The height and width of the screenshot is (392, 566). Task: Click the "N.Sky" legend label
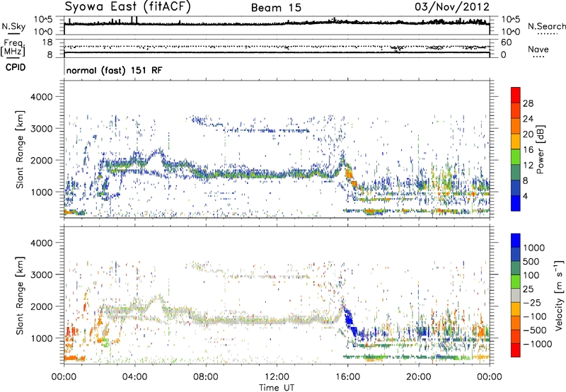point(13,26)
